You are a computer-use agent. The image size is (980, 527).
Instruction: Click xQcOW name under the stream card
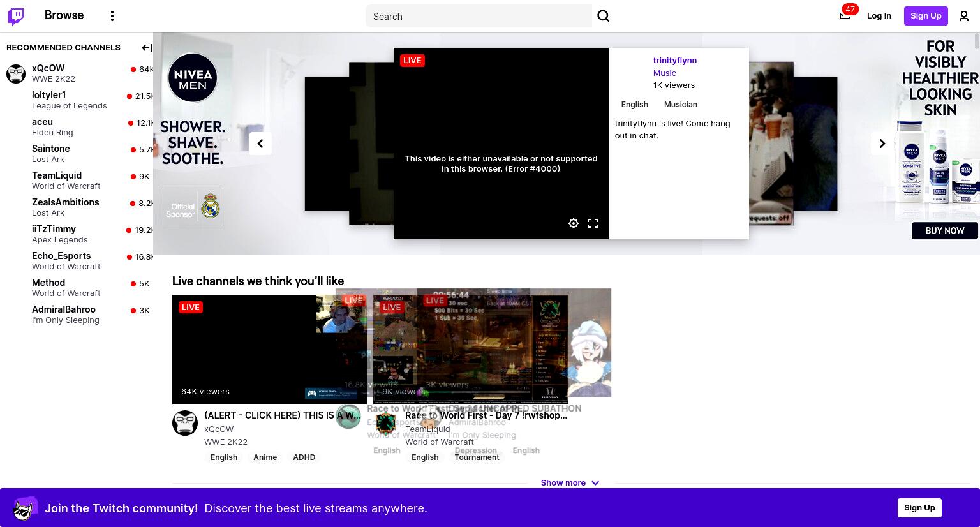[x=219, y=429]
